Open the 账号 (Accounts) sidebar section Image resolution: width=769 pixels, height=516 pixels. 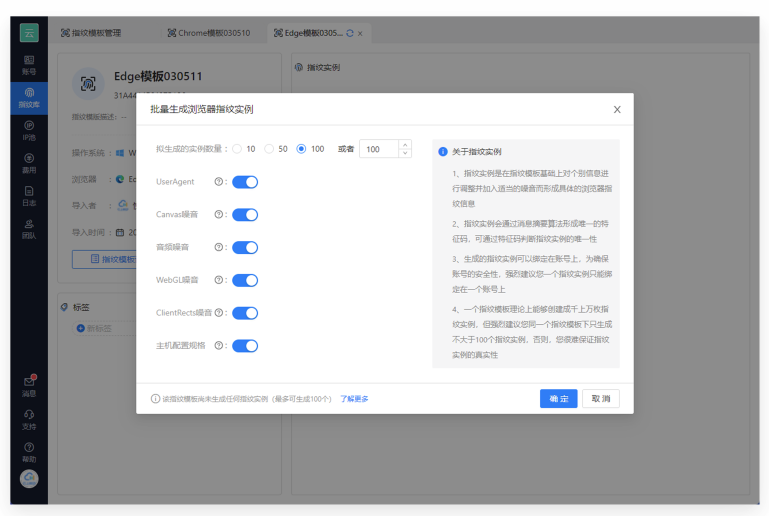[x=29, y=65]
